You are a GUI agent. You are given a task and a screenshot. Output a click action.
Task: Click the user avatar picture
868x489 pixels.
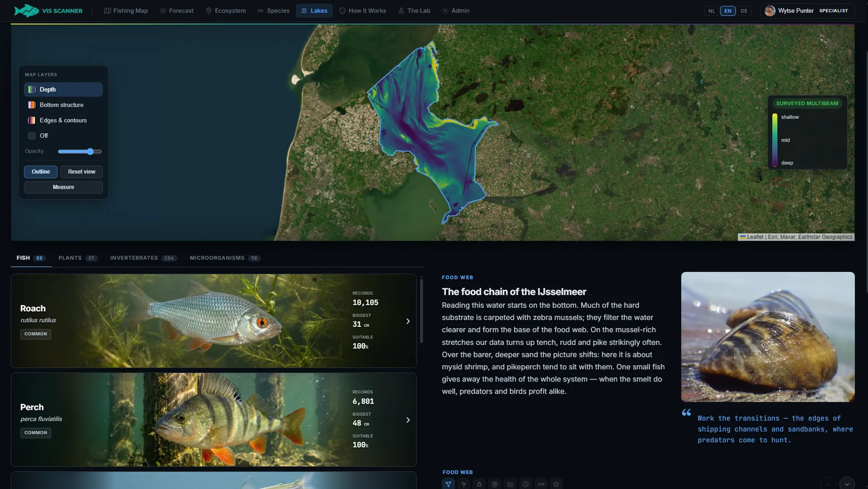tap(770, 11)
